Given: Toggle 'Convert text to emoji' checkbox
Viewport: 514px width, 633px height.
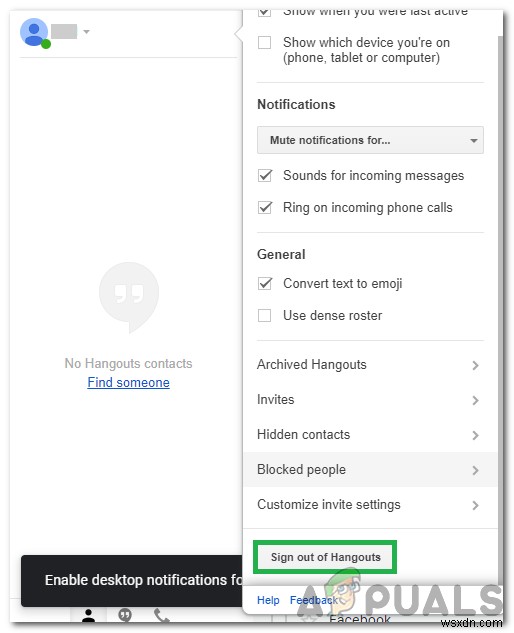Looking at the screenshot, I should point(265,283).
